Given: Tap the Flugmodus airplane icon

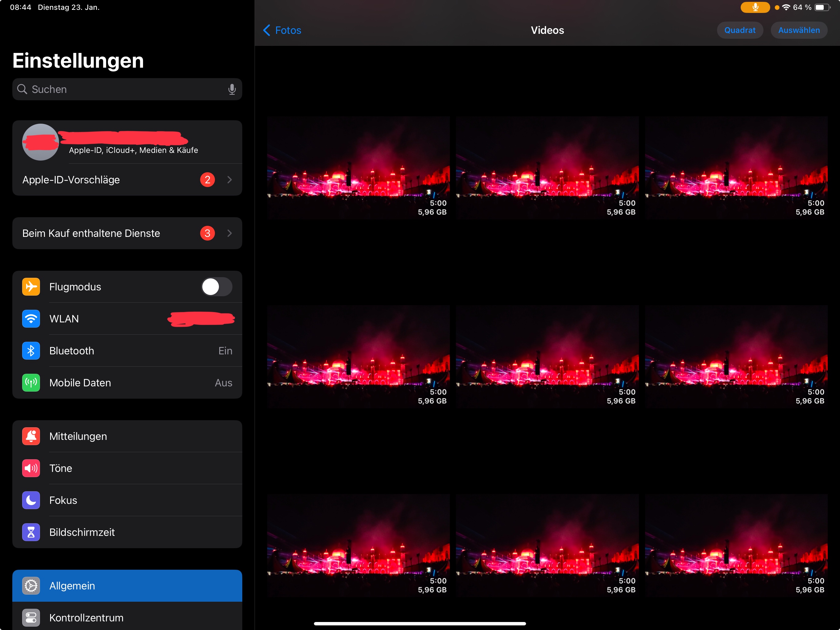Looking at the screenshot, I should tap(31, 286).
